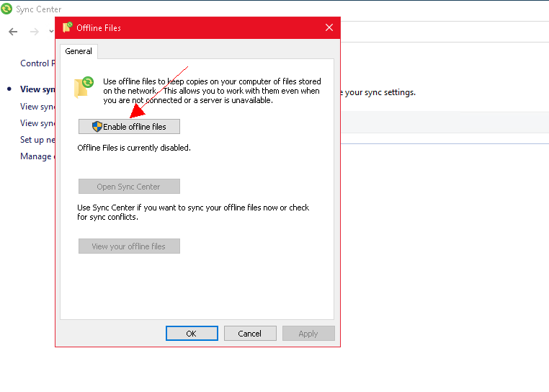Confirm the dialog with OK
Viewport: 549px width, 392px height.
(x=191, y=334)
